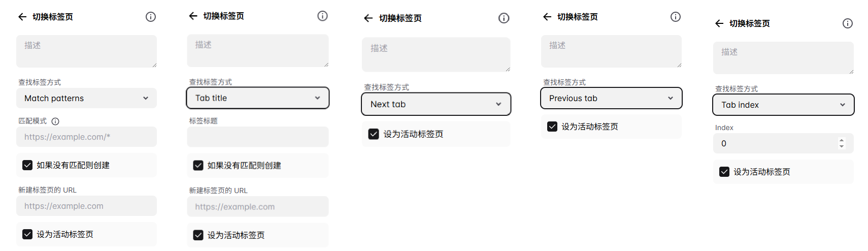Increment the Index number stepper
The width and height of the screenshot is (868, 251).
pos(842,140)
